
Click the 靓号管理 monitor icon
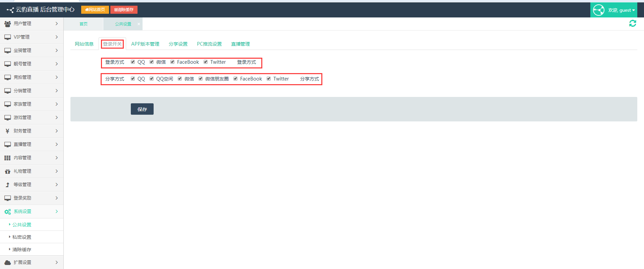tap(7, 64)
